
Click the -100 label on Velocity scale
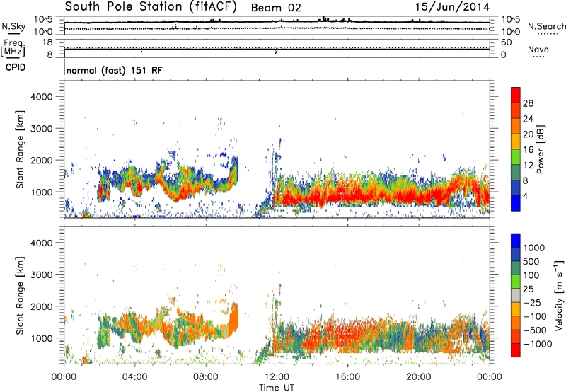pos(535,316)
